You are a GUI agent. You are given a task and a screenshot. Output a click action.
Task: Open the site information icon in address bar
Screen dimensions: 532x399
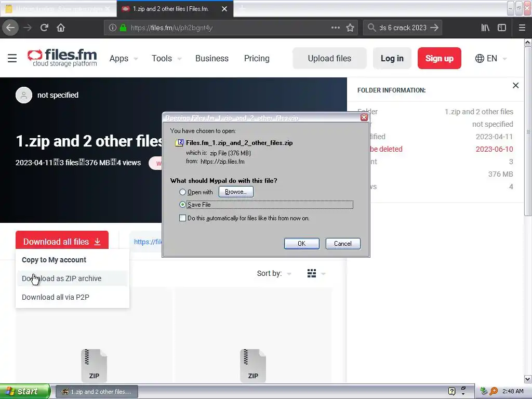coord(113,28)
